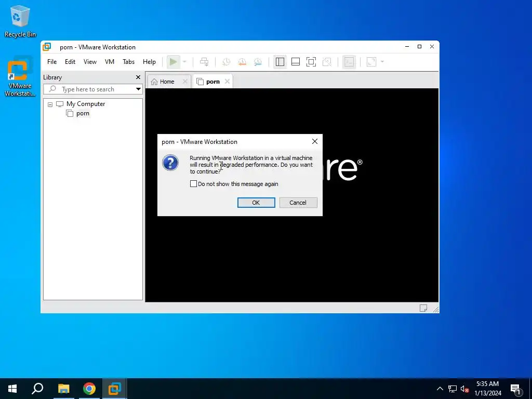Open the Snapshot Manager icon
The image size is (532, 399).
click(x=258, y=62)
